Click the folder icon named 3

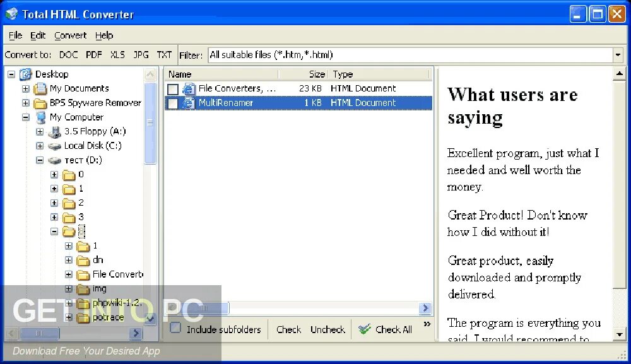(x=69, y=217)
